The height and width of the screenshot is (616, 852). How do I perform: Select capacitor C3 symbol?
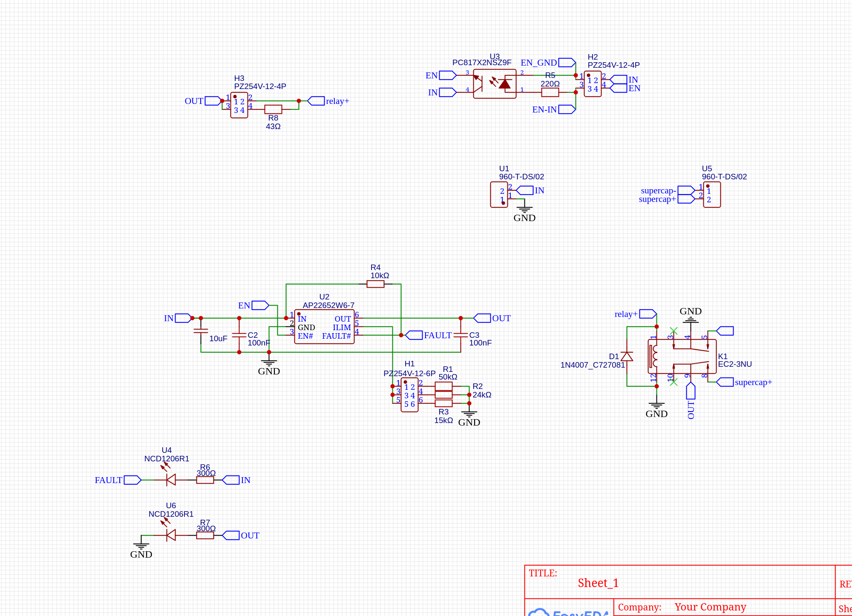[x=461, y=335]
